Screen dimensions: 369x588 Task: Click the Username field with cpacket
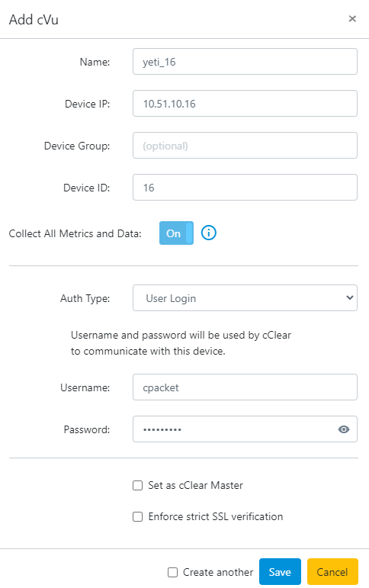245,387
